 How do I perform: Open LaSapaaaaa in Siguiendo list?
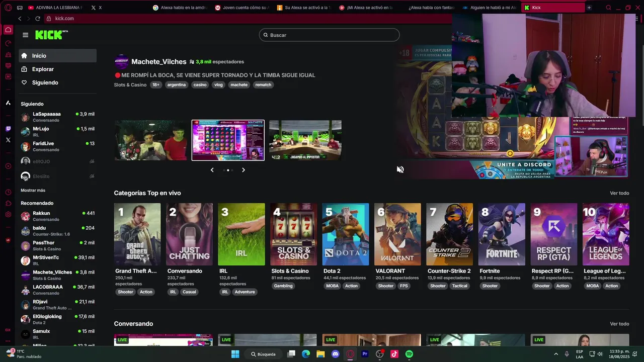(57, 117)
